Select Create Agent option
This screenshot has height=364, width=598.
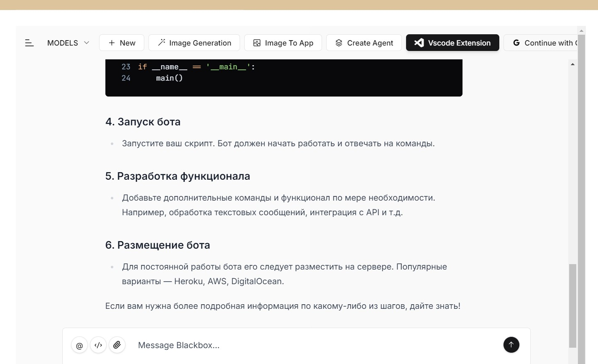[x=364, y=43]
